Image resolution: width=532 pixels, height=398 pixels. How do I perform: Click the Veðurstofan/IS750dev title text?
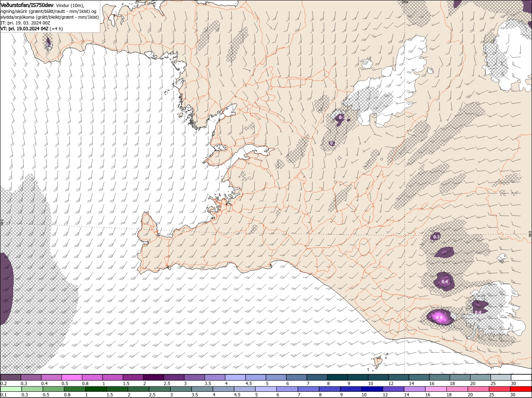(x=27, y=5)
